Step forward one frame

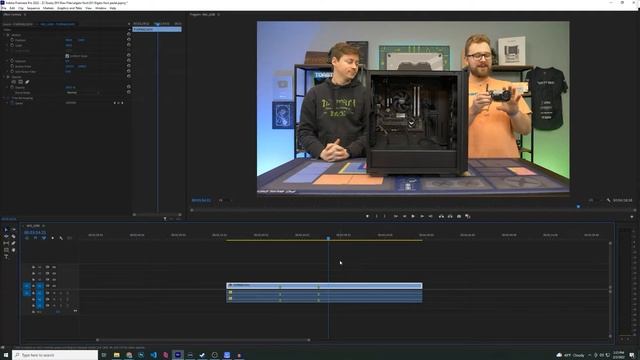[422, 216]
